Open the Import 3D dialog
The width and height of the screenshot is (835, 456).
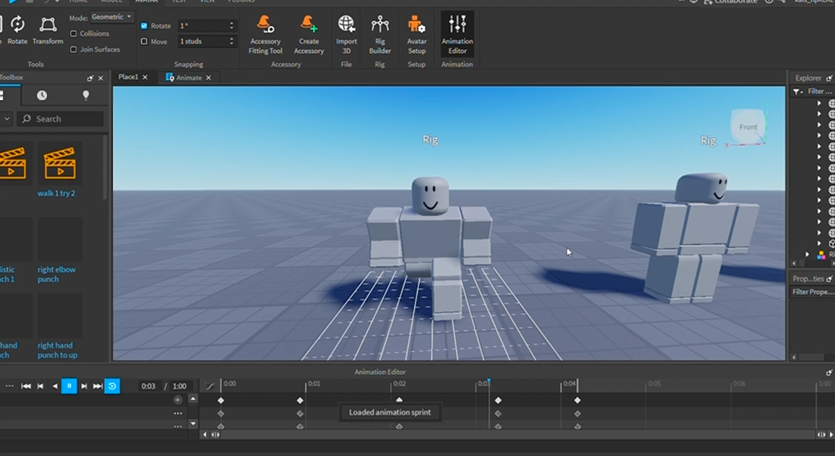pos(346,35)
